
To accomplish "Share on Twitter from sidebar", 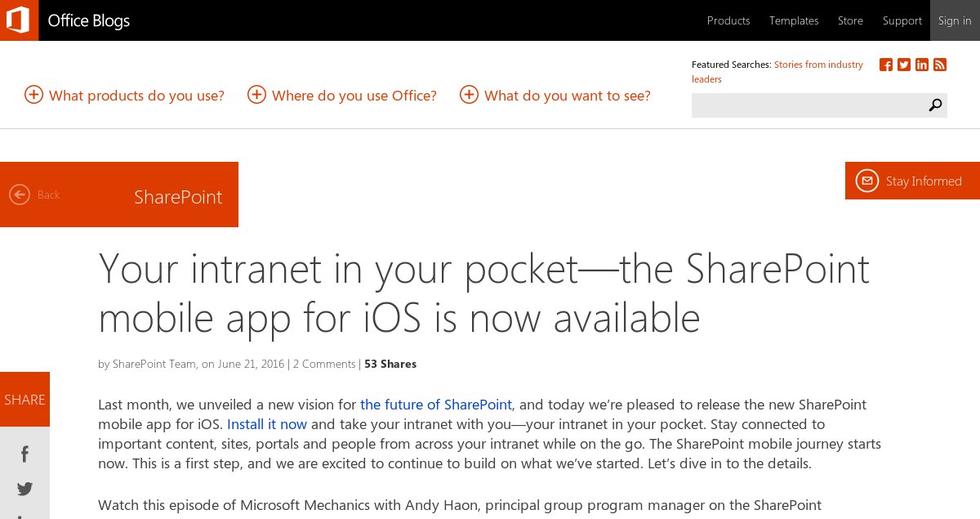I will (x=24, y=489).
